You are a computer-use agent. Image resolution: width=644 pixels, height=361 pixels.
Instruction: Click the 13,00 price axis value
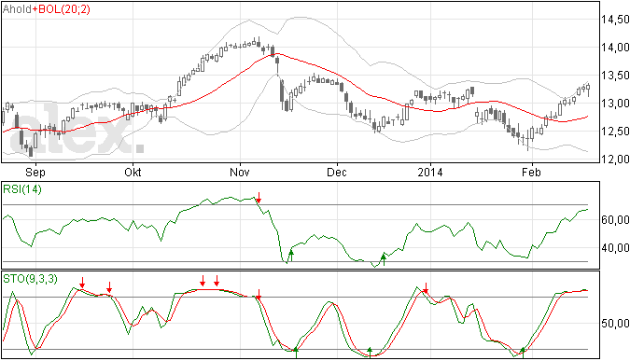click(x=615, y=104)
